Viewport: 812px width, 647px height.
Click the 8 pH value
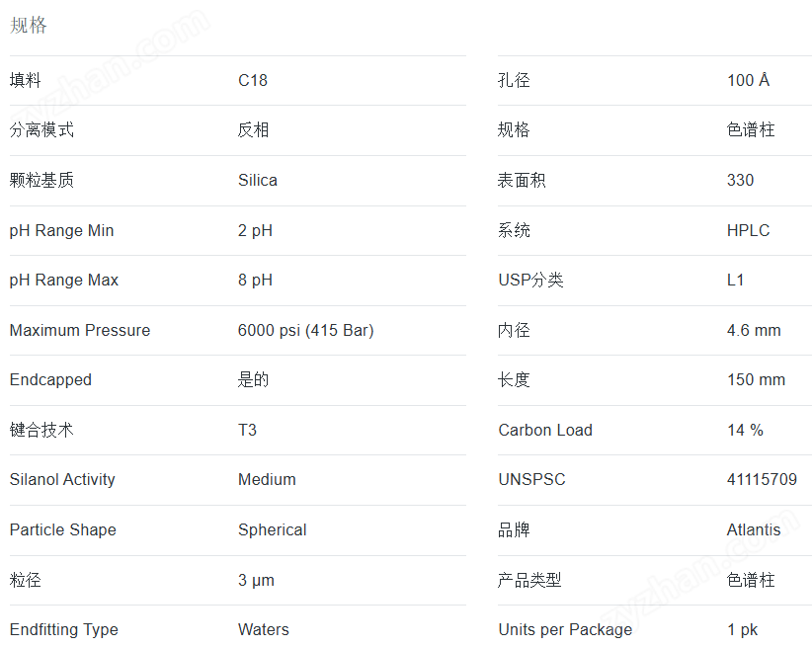tap(255, 280)
